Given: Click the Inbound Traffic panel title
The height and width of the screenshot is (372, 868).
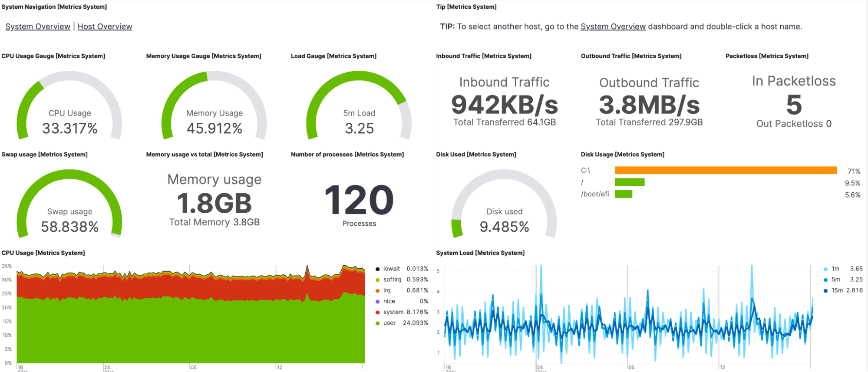Looking at the screenshot, I should pos(484,56).
